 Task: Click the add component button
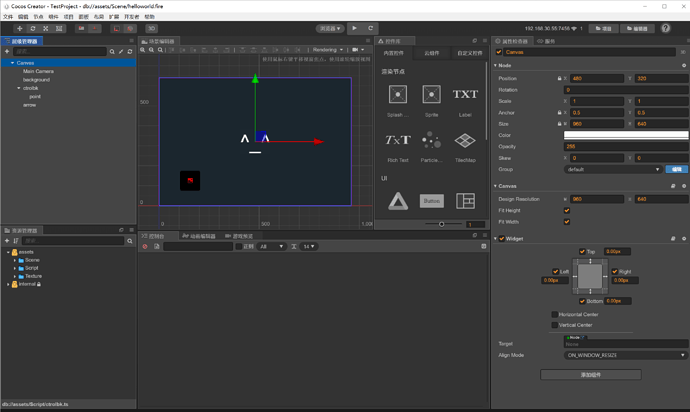coord(591,375)
